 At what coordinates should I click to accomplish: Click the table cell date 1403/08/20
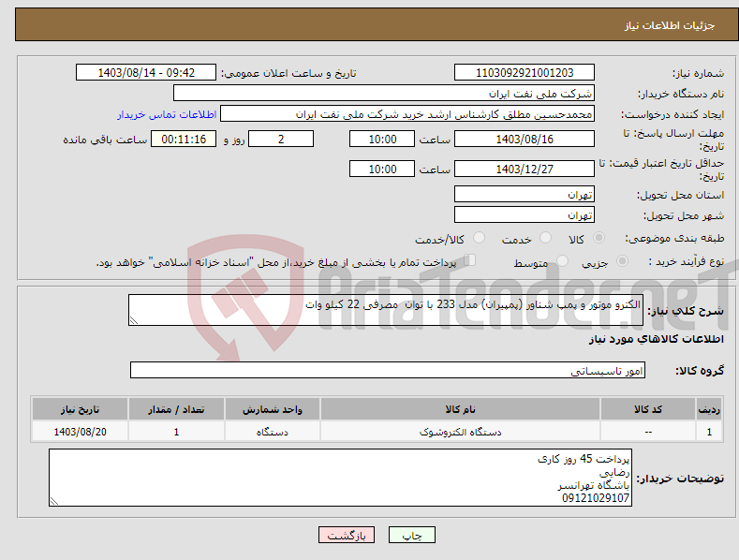coord(81,432)
